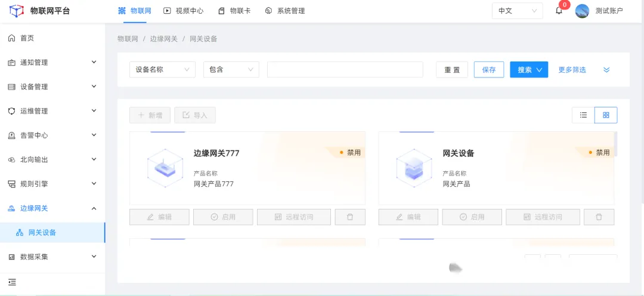The height and width of the screenshot is (296, 644).
Task: Click the 运维管理 sidebar icon
Action: [x=12, y=111]
